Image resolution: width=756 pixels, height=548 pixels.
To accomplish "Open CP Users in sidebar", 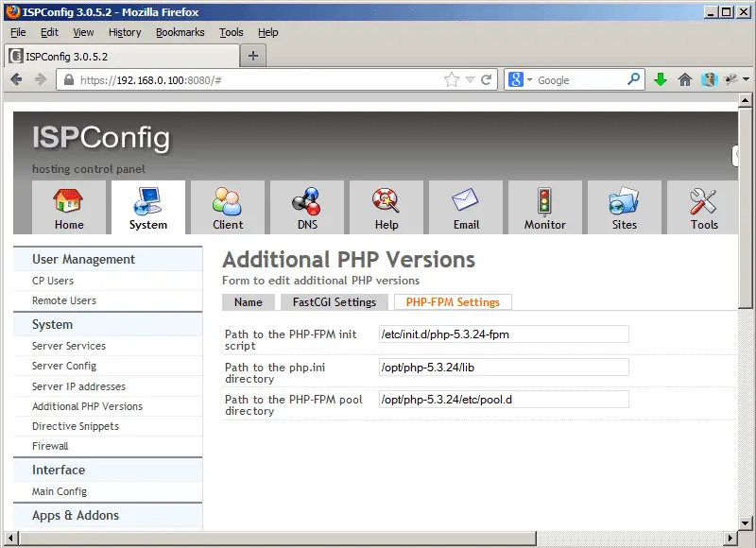I will tap(53, 281).
